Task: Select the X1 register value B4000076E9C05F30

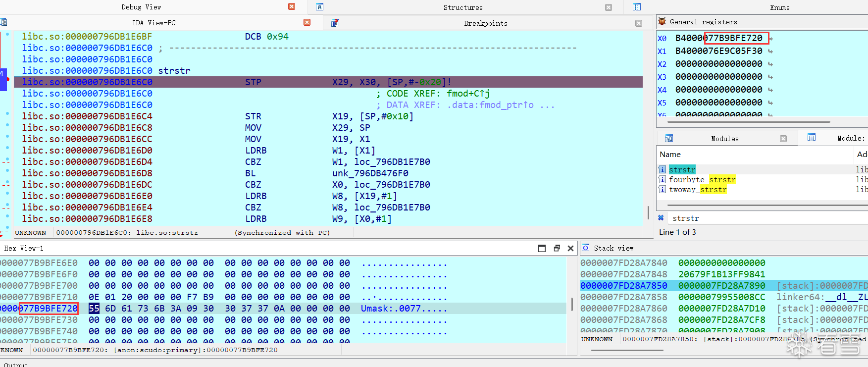Action: [x=719, y=51]
